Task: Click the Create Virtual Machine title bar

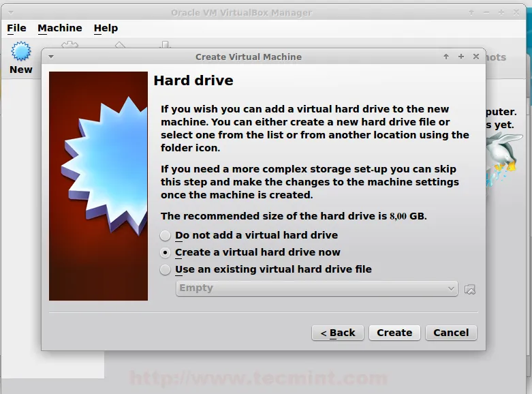Action: tap(249, 57)
